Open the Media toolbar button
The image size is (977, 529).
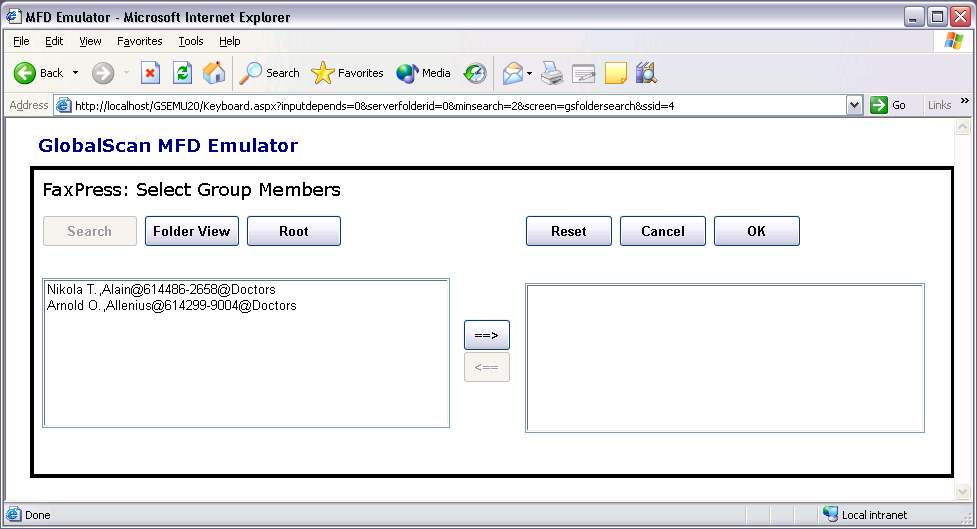[423, 73]
